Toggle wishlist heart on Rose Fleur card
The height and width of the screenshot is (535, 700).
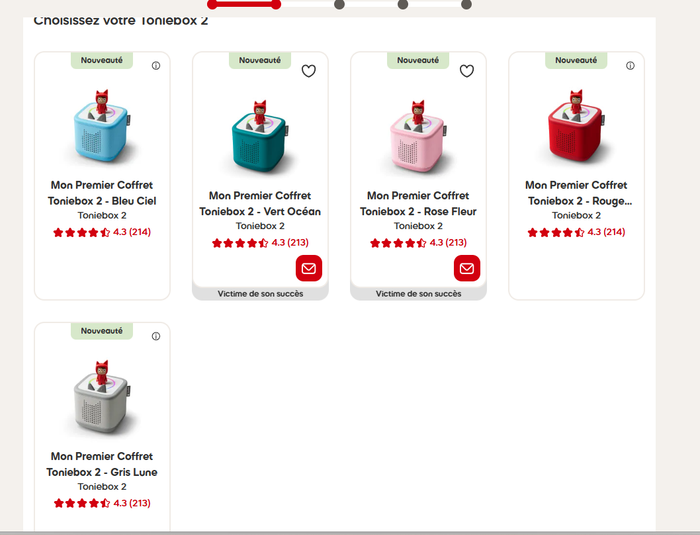pyautogui.click(x=467, y=71)
